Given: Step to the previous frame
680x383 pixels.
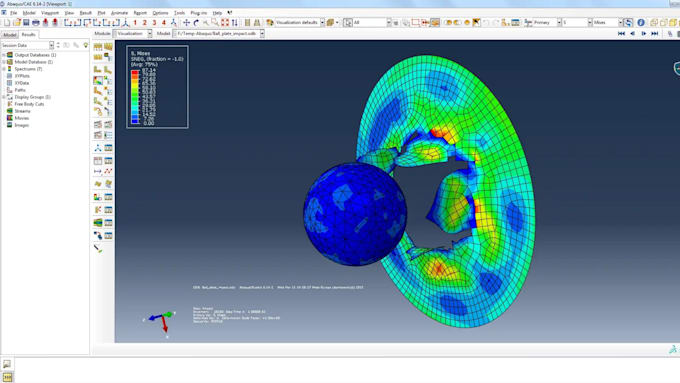Looking at the screenshot, I should point(632,33).
